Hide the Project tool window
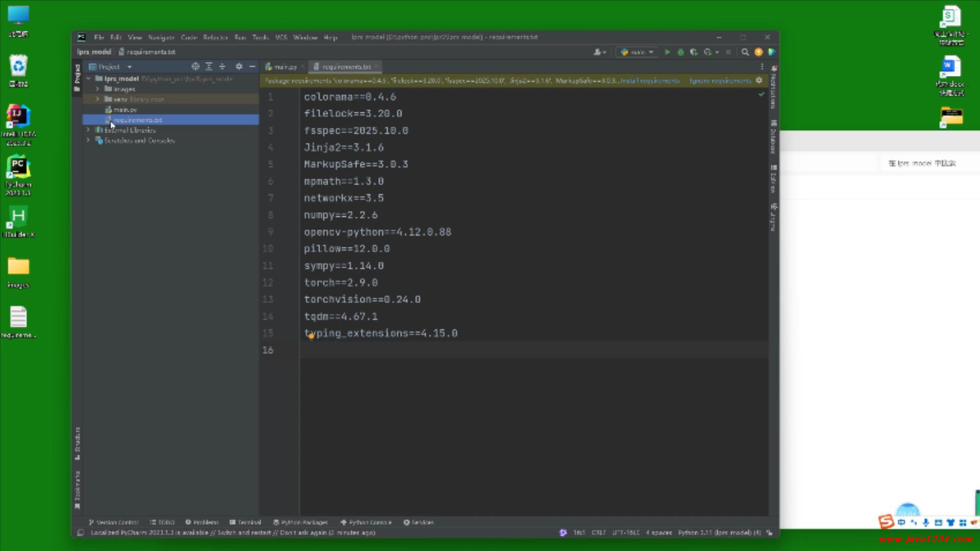Screen dimensions: 980x551 (252, 67)
